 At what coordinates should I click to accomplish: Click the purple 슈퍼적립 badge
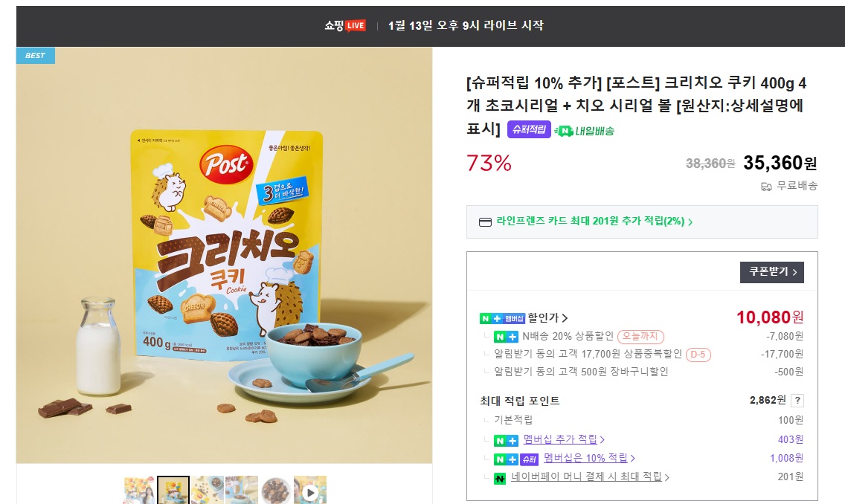[529, 129]
